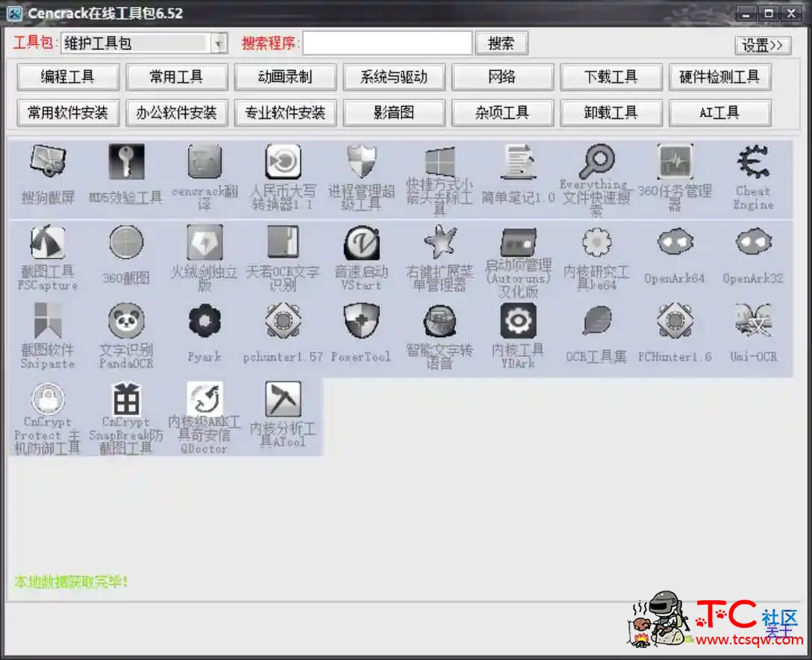The image size is (812, 660).
Task: Launch 内核分析工具 ATool icon
Action: 283,399
